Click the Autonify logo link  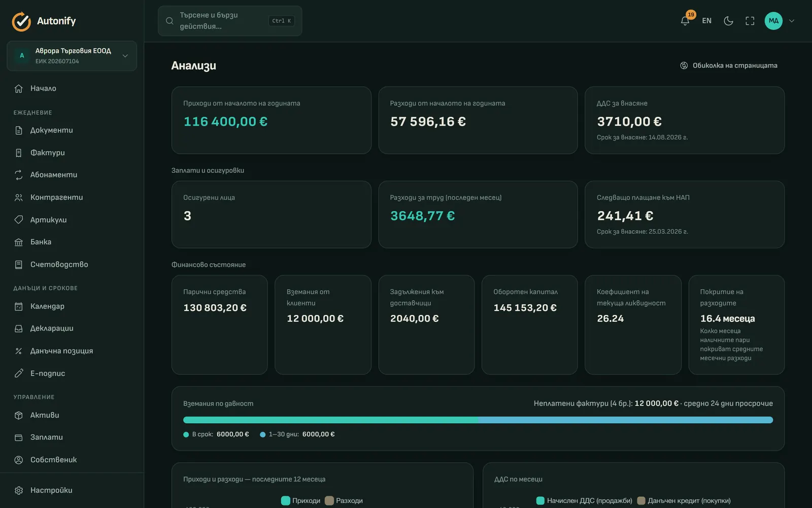pyautogui.click(x=44, y=21)
